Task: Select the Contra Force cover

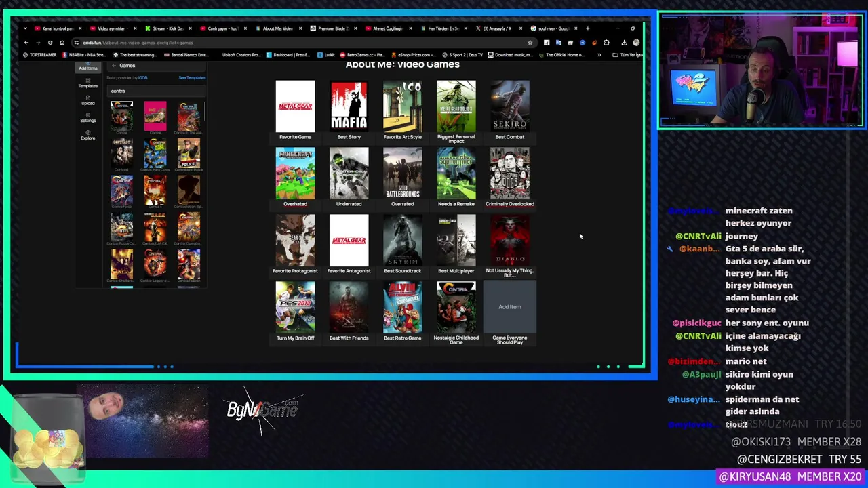Action: click(x=121, y=190)
